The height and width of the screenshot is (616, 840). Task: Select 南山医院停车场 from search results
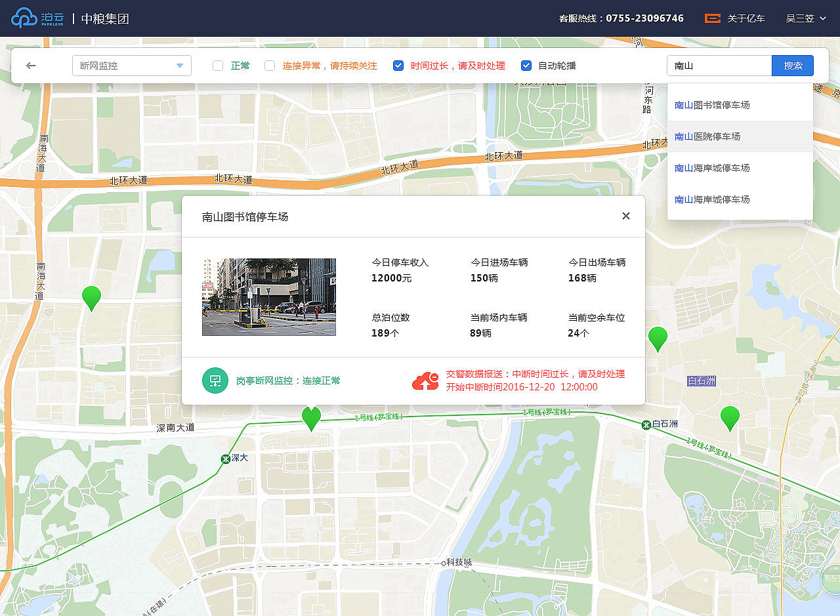[706, 136]
